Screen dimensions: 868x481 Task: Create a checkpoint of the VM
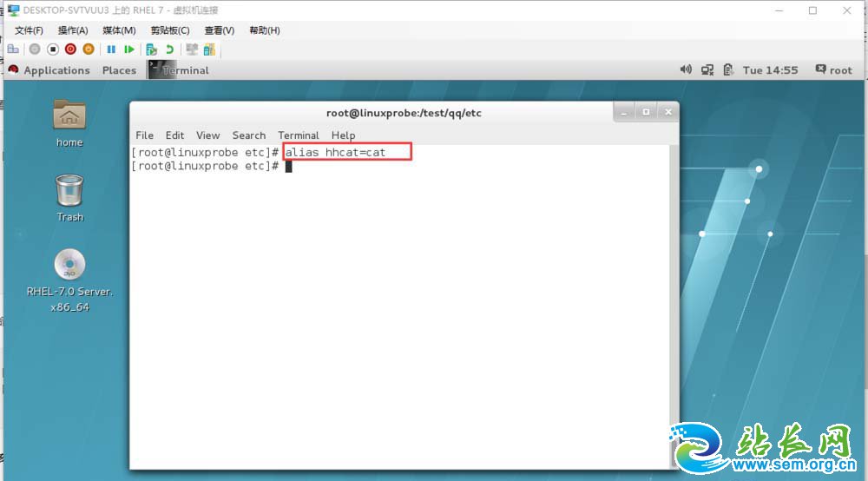coord(152,49)
